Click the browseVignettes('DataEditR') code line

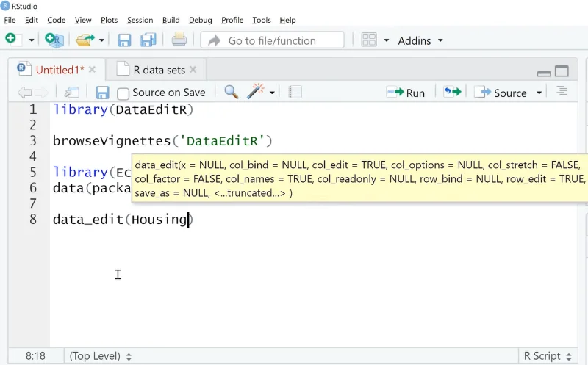162,141
